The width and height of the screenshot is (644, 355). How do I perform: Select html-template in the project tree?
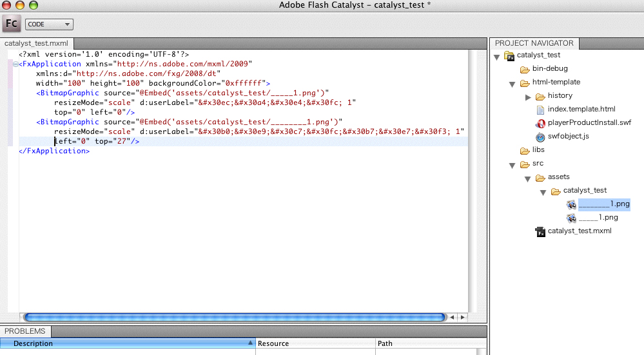point(556,82)
